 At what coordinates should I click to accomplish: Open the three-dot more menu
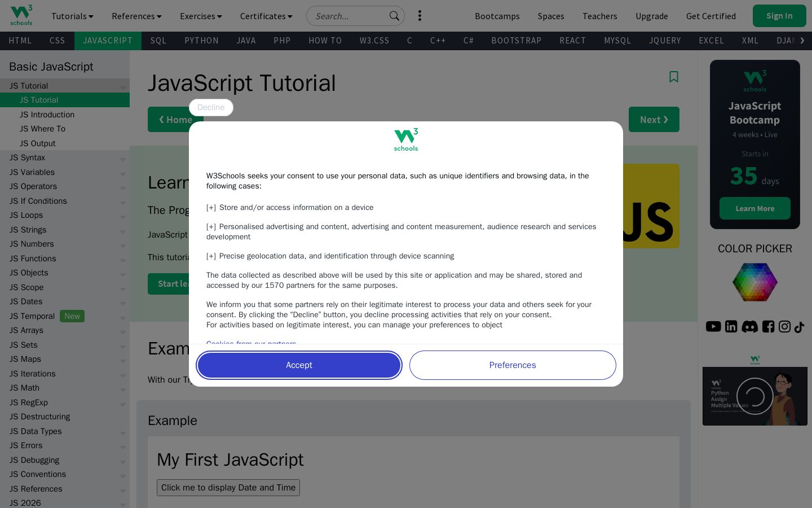click(420, 16)
